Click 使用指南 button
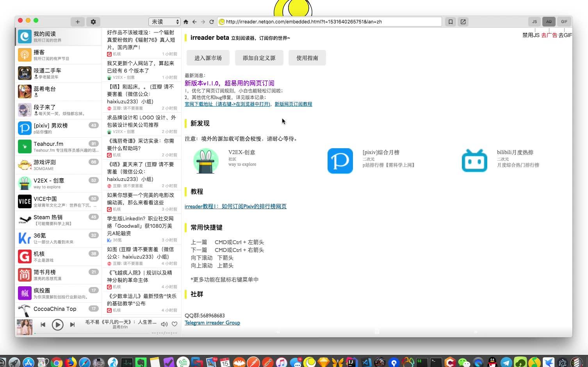 (307, 58)
